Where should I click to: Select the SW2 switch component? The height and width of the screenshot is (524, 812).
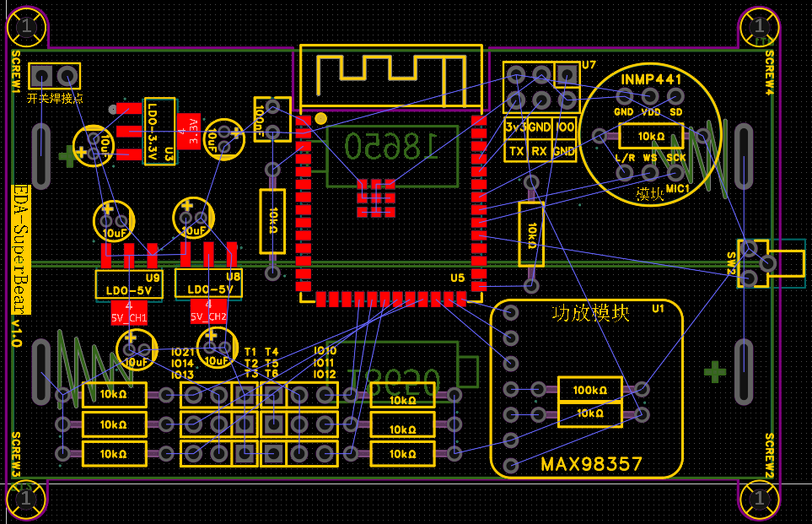[x=753, y=262]
